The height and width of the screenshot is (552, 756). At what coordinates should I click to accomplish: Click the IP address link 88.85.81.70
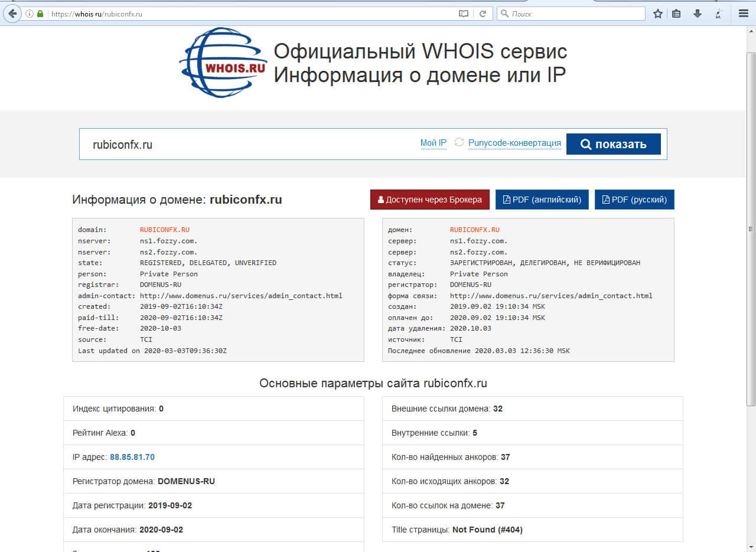(132, 457)
